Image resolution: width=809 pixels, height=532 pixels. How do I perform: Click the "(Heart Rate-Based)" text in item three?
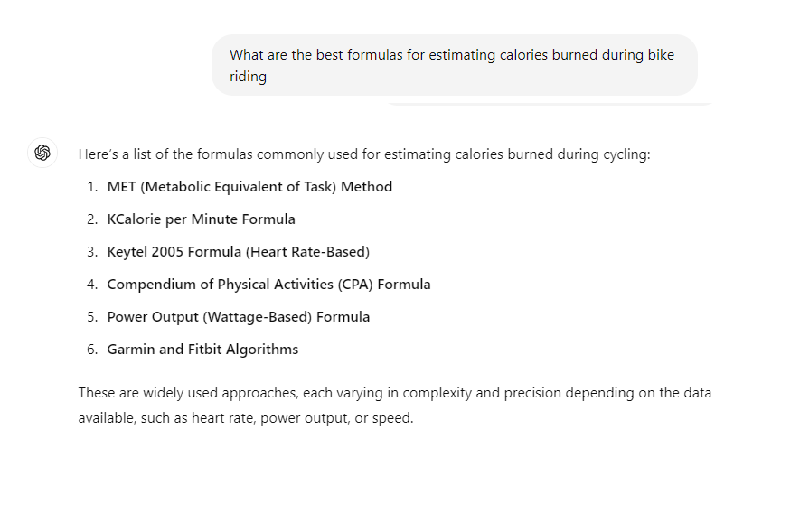[x=307, y=252]
